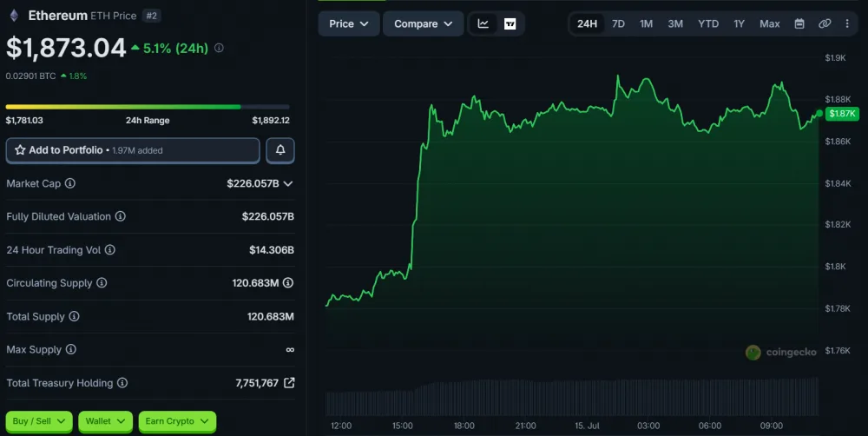Open the calendar date range picker
The width and height of the screenshot is (868, 436).
click(x=799, y=23)
